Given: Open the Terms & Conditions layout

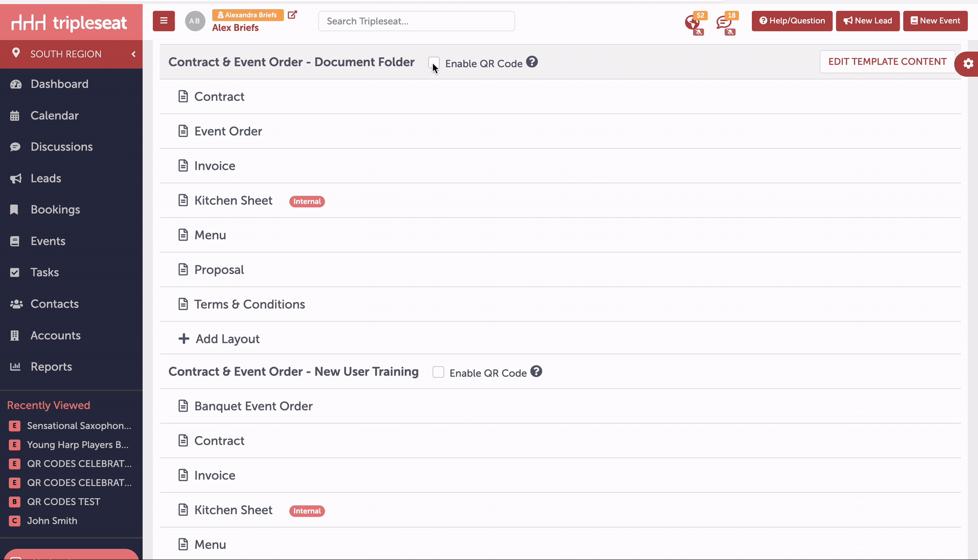Looking at the screenshot, I should coord(560,304).
